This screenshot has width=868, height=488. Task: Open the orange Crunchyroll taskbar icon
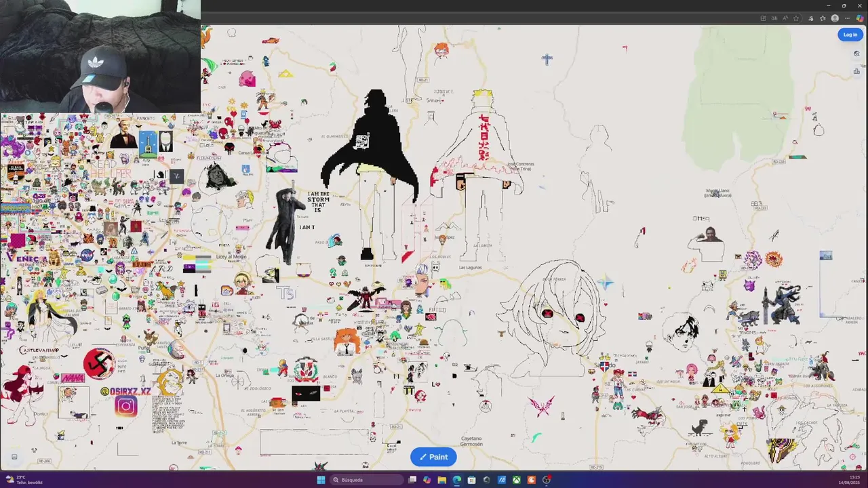click(532, 480)
